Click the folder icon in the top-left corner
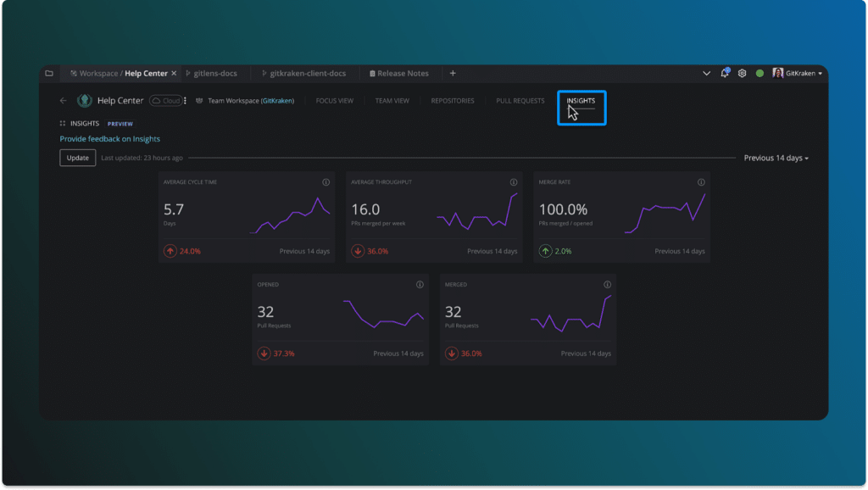 49,74
